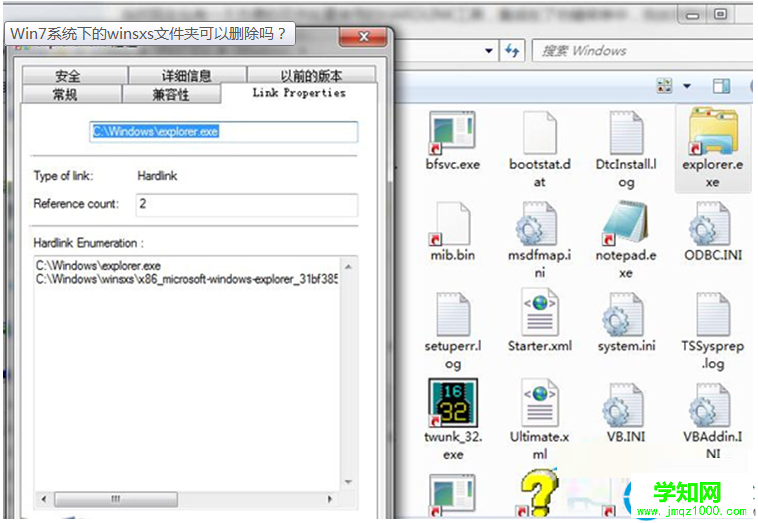Image resolution: width=758 pixels, height=523 pixels.
Task: Click the horizontal scroll right arrow
Action: pos(330,499)
